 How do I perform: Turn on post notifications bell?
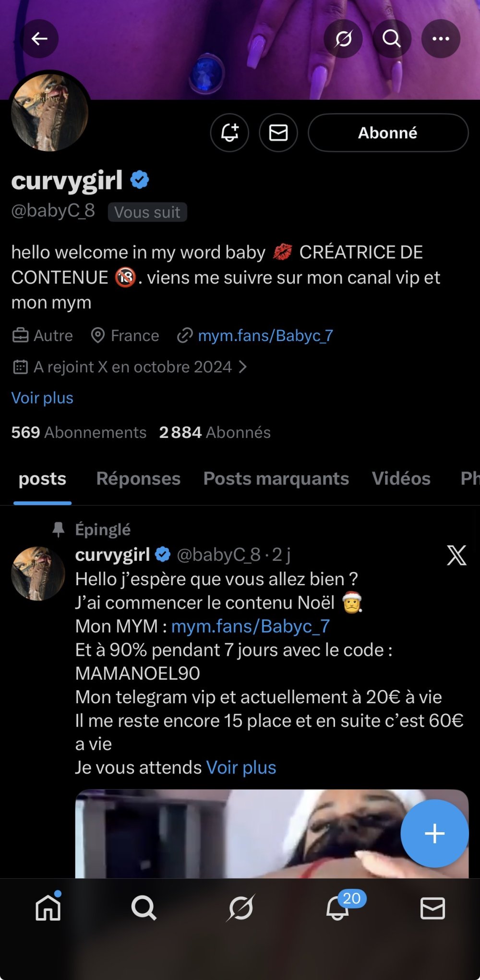pos(229,133)
